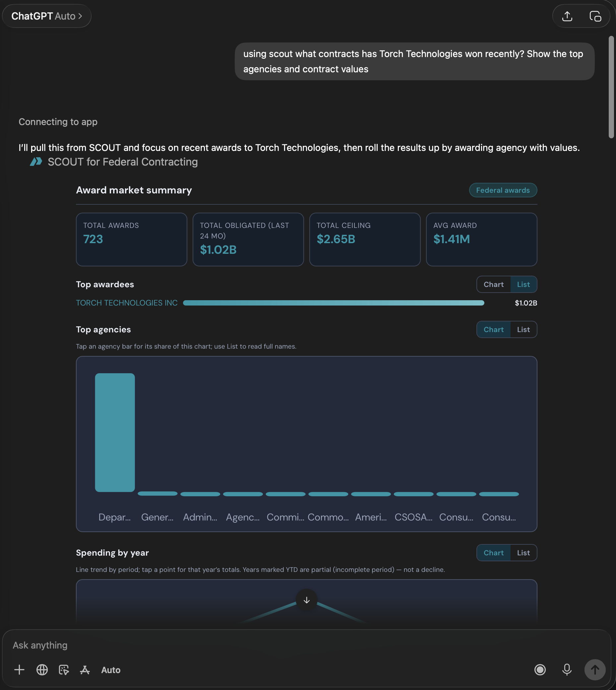Focus the Ask anything input field

tap(306, 645)
